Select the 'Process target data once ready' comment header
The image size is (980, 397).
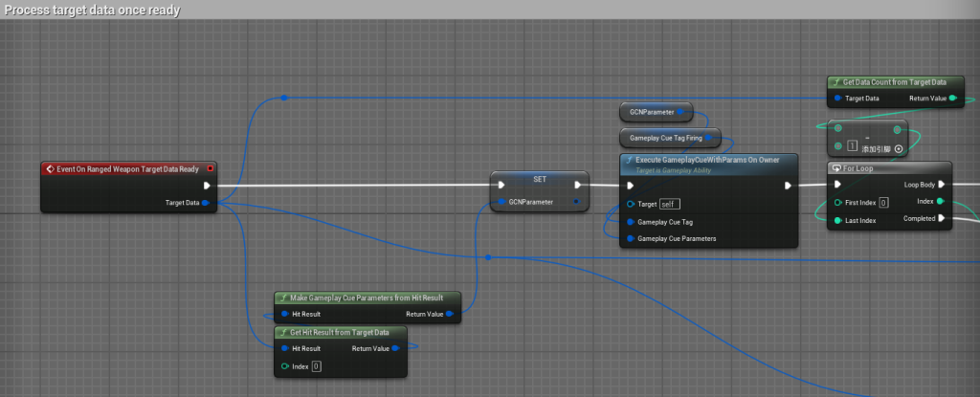tap(103, 11)
